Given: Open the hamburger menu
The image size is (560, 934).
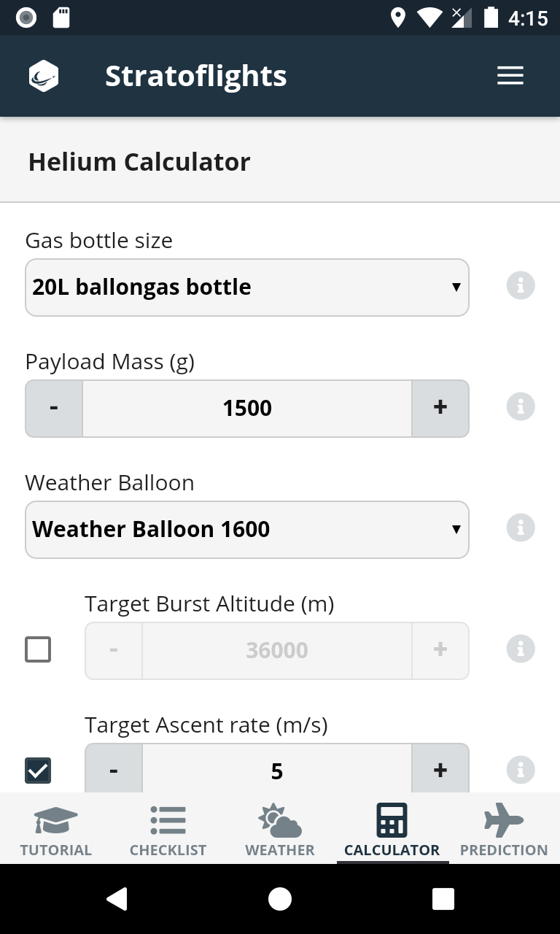Looking at the screenshot, I should tap(510, 76).
